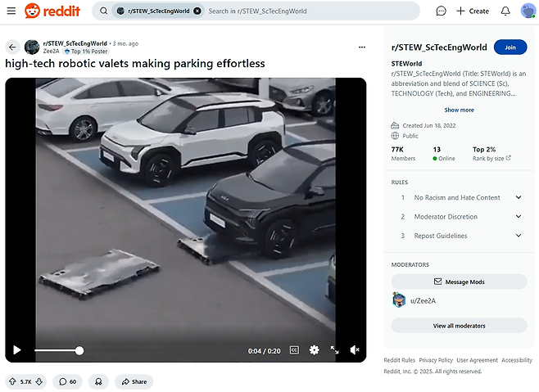The width and height of the screenshot is (539, 392).
Task: Expand the Repost Guidelines rule
Action: tap(518, 236)
